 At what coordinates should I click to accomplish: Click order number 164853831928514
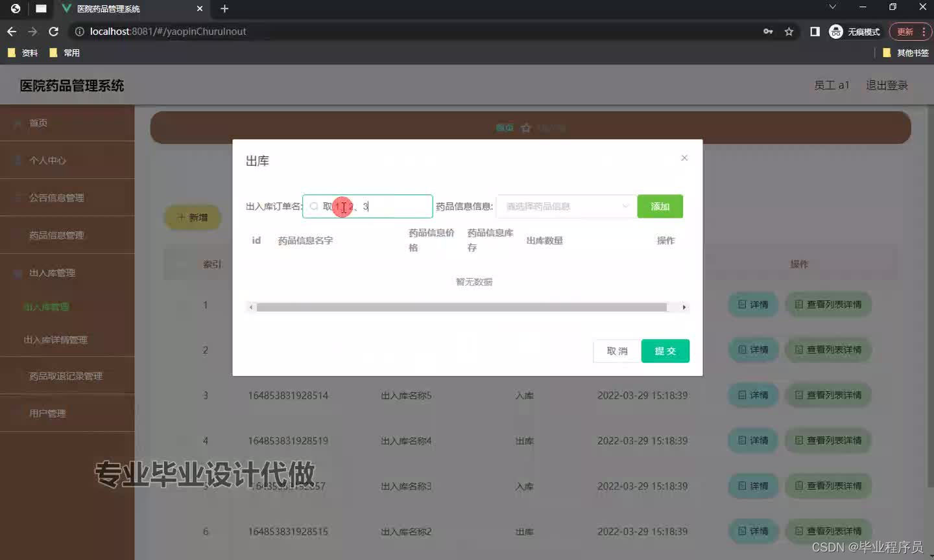288,395
